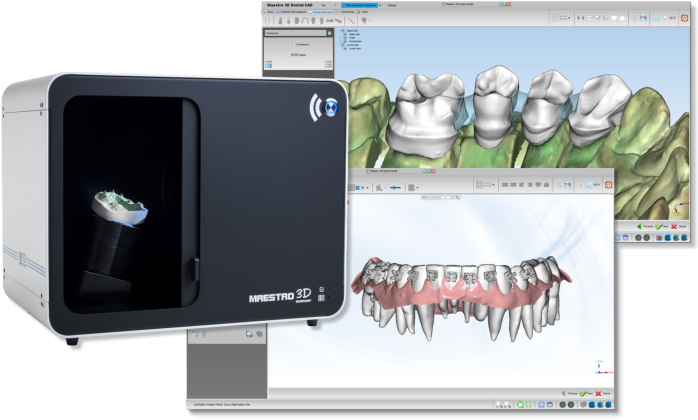Screen dimensions: 698x420
Task: Click the connector bar tool in restoration toolbar
Action: (x=330, y=21)
